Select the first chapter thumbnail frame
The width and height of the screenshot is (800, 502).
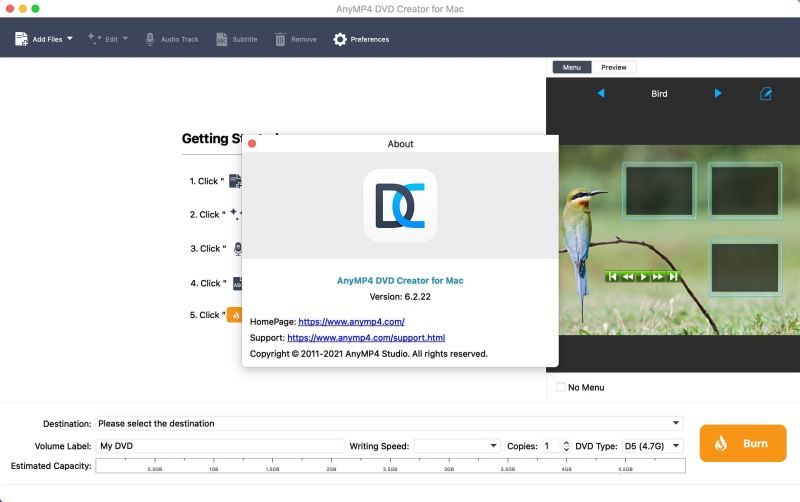(659, 191)
